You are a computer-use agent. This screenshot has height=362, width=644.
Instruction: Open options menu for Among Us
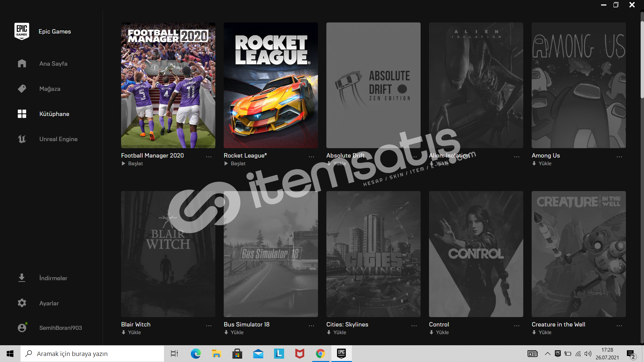pos(619,157)
